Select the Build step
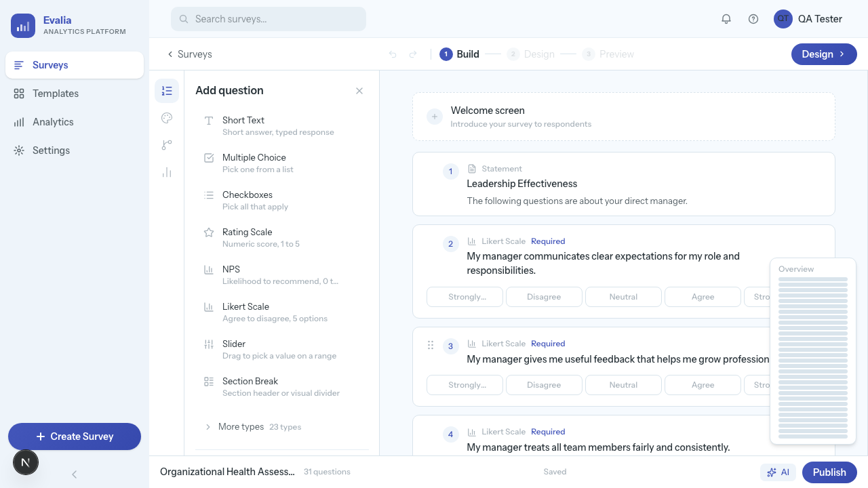The image size is (868, 488). [460, 54]
